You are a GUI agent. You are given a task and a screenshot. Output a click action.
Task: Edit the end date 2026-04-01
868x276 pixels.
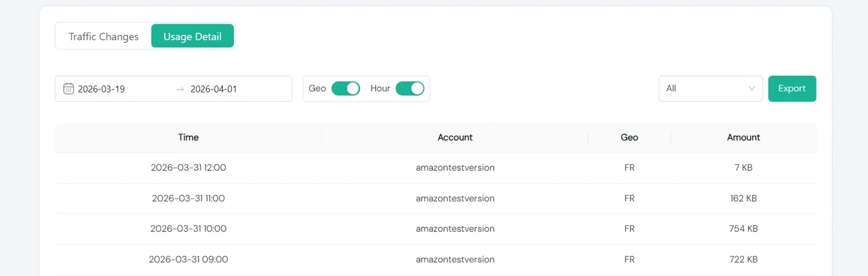[x=214, y=89]
